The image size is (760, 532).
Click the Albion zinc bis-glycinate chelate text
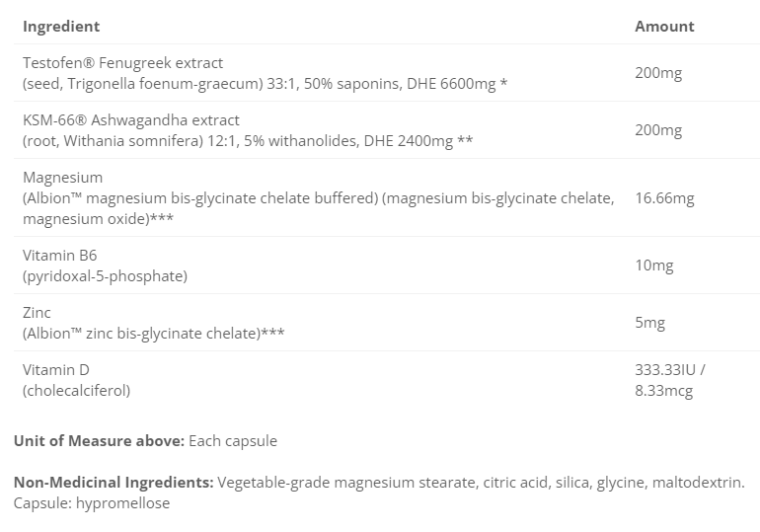(153, 333)
